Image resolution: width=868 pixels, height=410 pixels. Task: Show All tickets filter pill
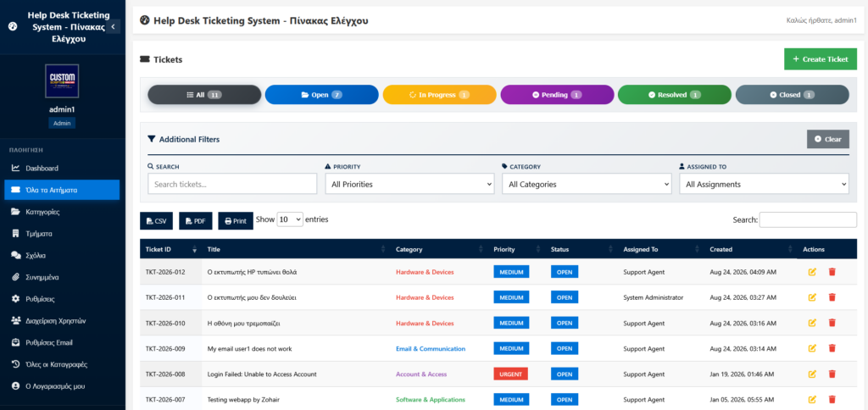(204, 95)
